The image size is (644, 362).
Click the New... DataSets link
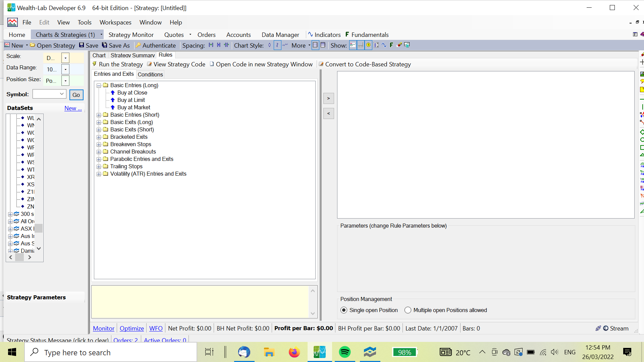tap(73, 108)
